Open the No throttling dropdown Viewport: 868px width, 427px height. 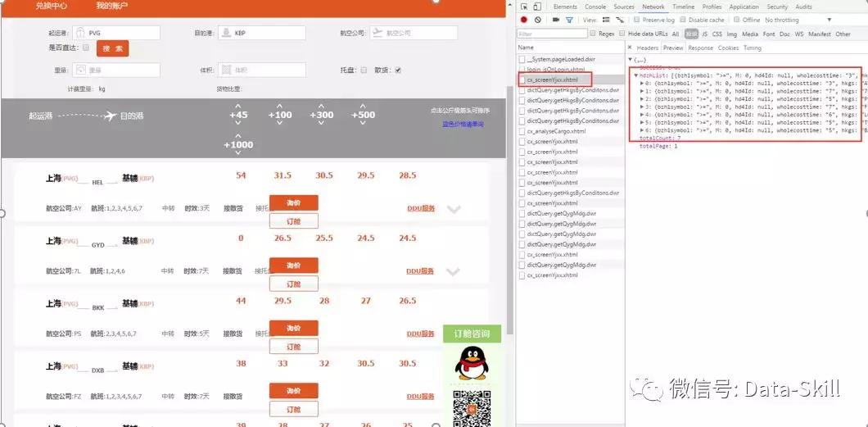[798, 20]
